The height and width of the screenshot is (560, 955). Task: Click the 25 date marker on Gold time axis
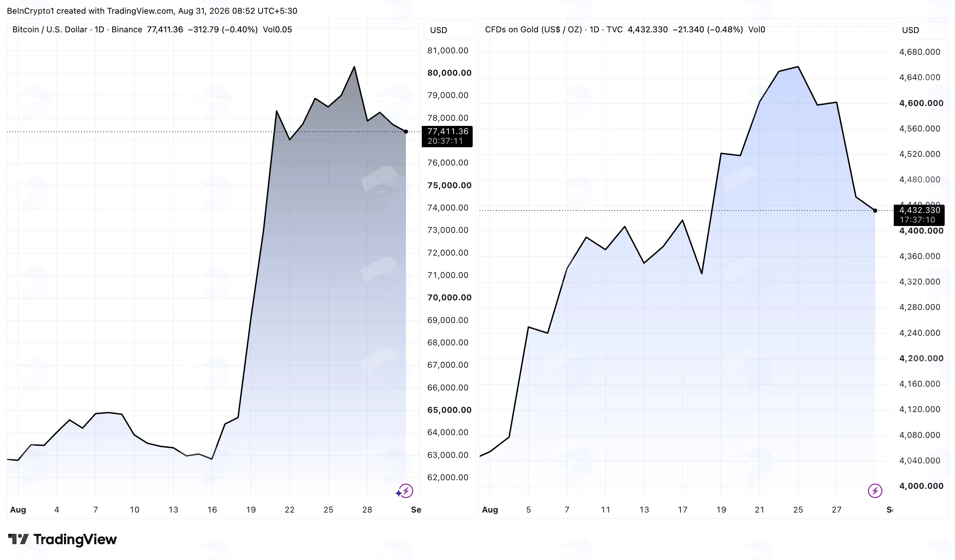[x=798, y=510]
